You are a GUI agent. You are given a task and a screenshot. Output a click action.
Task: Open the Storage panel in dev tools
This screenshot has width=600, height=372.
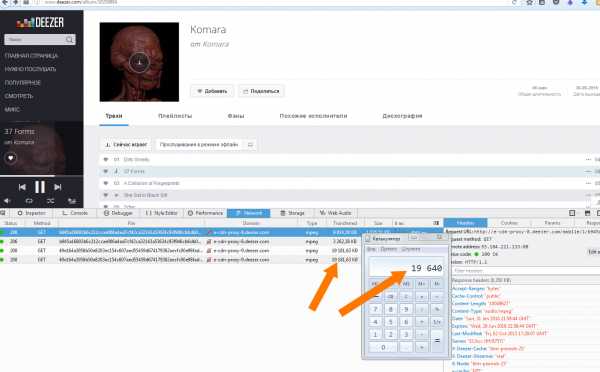click(x=292, y=213)
